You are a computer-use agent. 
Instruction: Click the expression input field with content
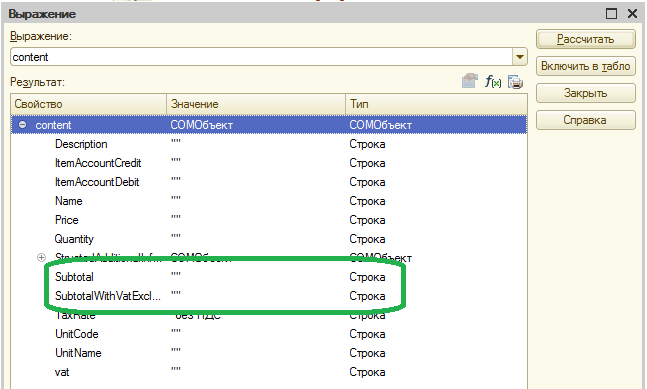pyautogui.click(x=262, y=57)
